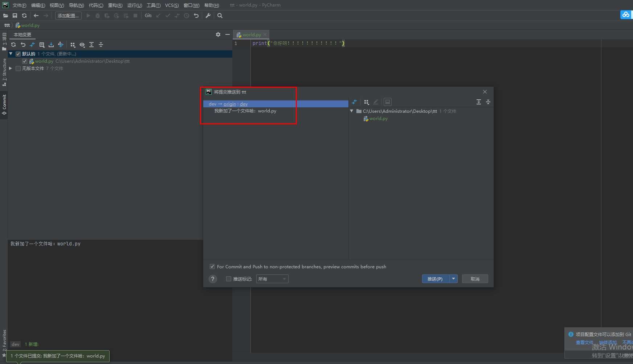Screen dimensions: 633x364
Task: Refresh local changes in the commit panel
Action: (x=13, y=45)
